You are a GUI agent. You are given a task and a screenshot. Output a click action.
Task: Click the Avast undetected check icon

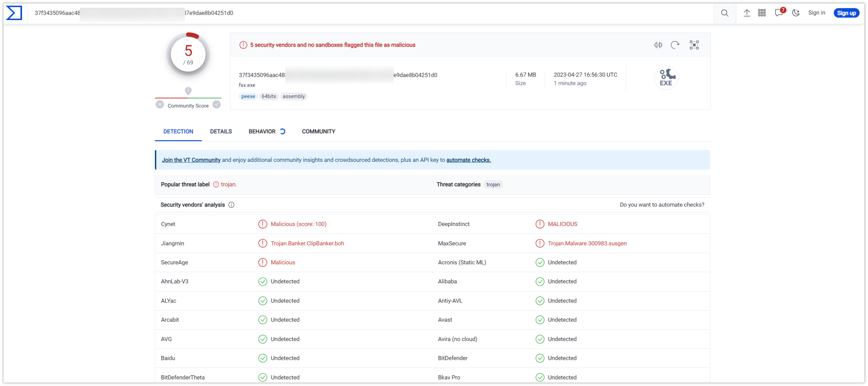click(540, 320)
